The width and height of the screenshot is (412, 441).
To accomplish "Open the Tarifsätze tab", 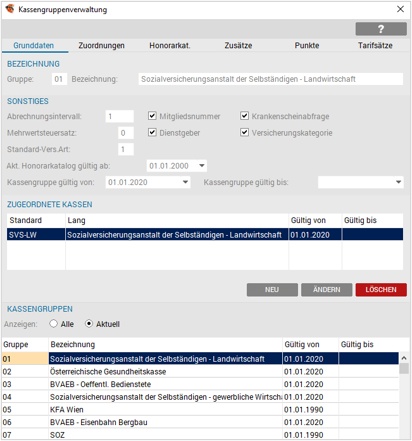I will pyautogui.click(x=375, y=46).
